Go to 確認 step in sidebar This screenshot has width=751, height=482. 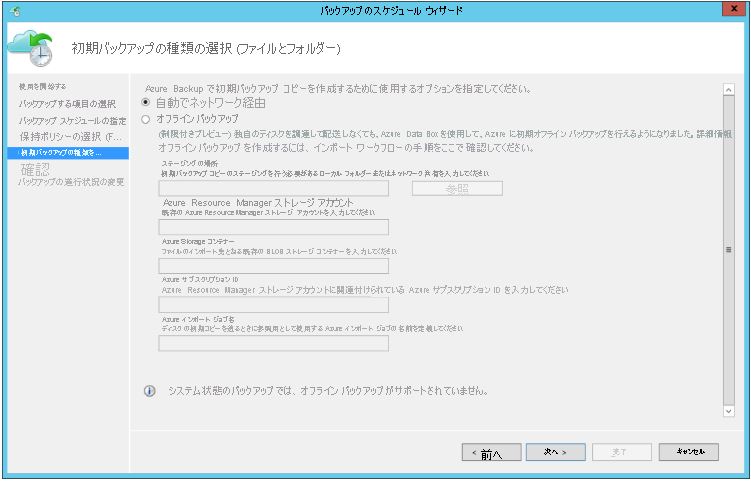pyautogui.click(x=35, y=169)
